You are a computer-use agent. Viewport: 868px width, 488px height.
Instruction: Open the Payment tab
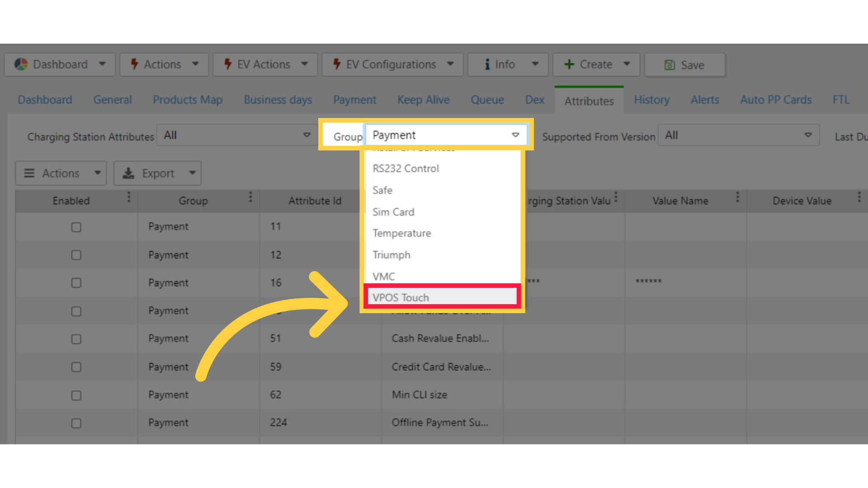(355, 100)
